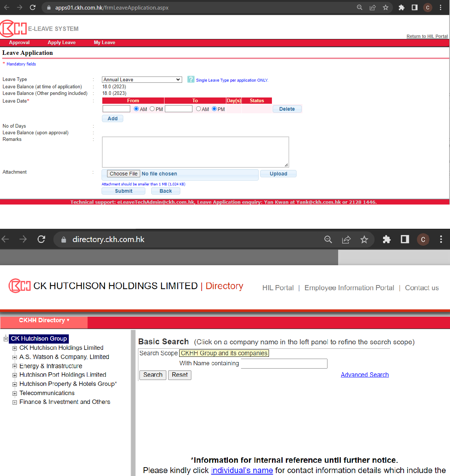This screenshot has width=450, height=476.
Task: Go back in the directory browser window
Action: (x=5, y=239)
